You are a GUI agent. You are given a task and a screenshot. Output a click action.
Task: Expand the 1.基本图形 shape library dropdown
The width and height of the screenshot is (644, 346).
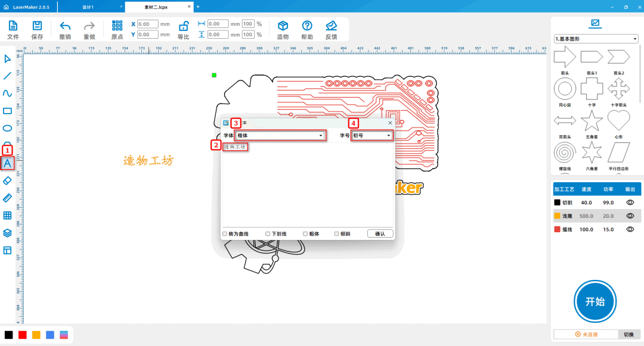[596, 39]
